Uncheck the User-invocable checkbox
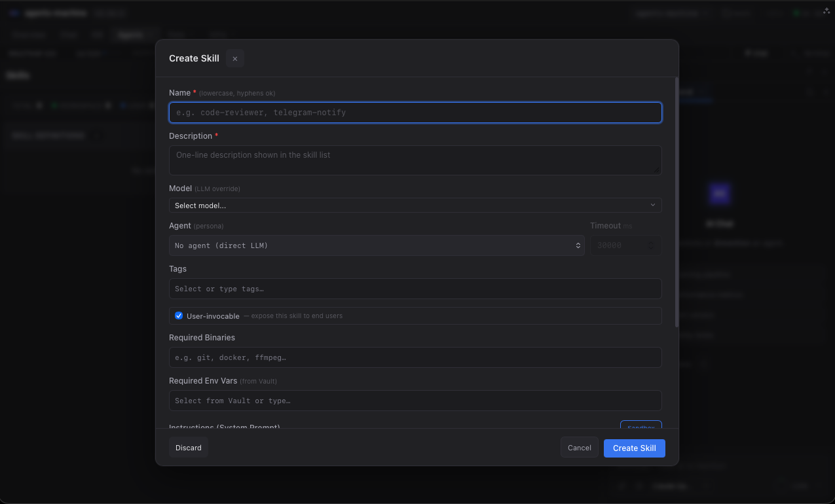This screenshot has height=504, width=835. pyautogui.click(x=179, y=315)
